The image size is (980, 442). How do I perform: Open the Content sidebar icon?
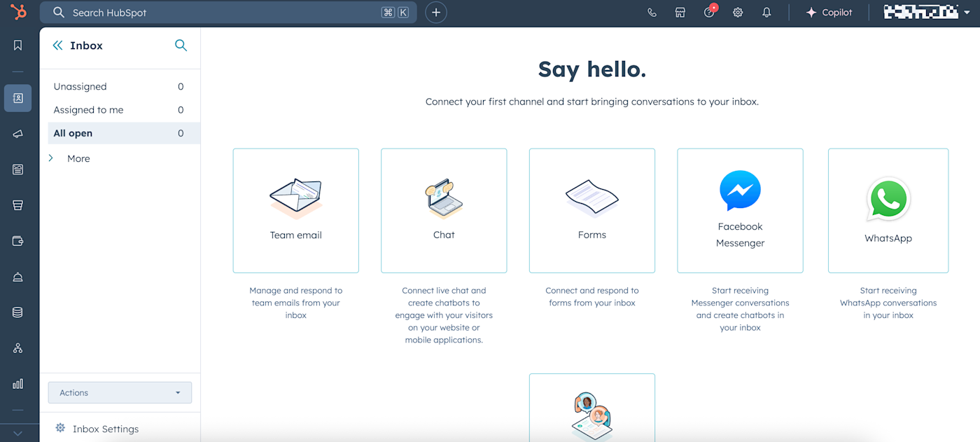(18, 170)
